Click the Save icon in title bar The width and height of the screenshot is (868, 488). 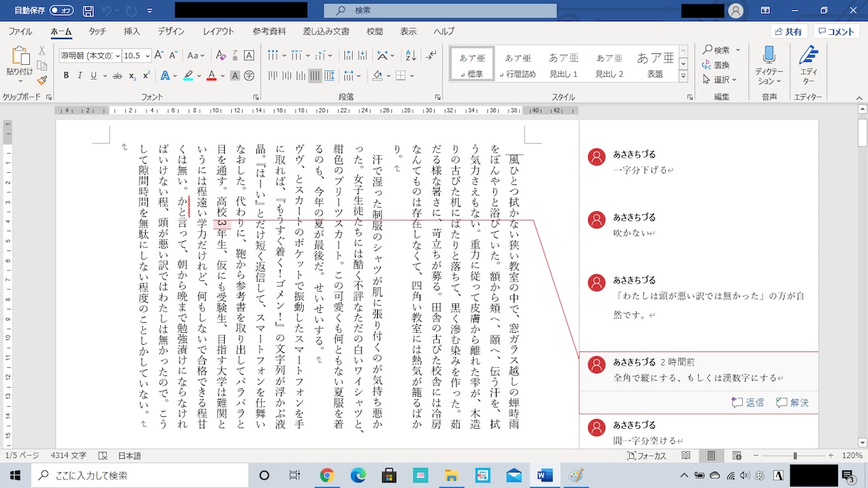coord(88,11)
